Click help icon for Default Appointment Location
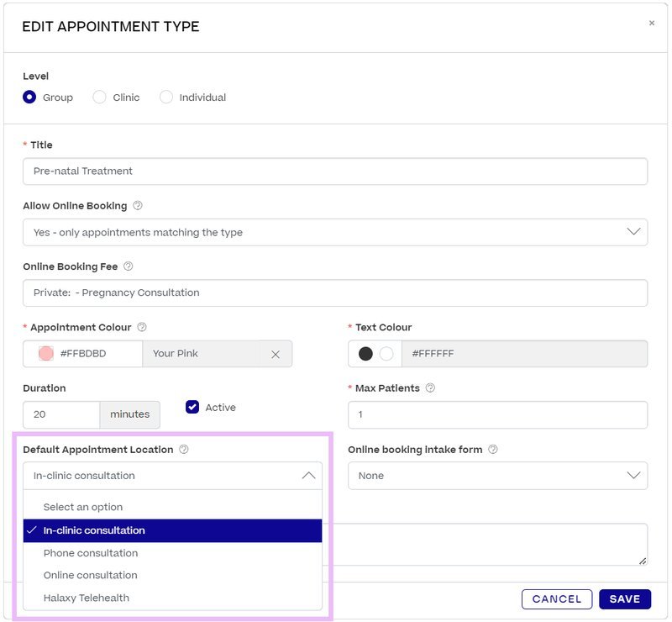This screenshot has height=622, width=672. pyautogui.click(x=184, y=449)
